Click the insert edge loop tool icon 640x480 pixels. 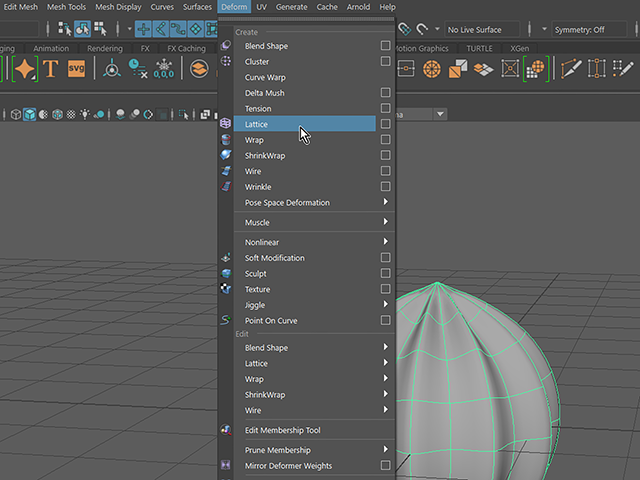tap(597, 68)
